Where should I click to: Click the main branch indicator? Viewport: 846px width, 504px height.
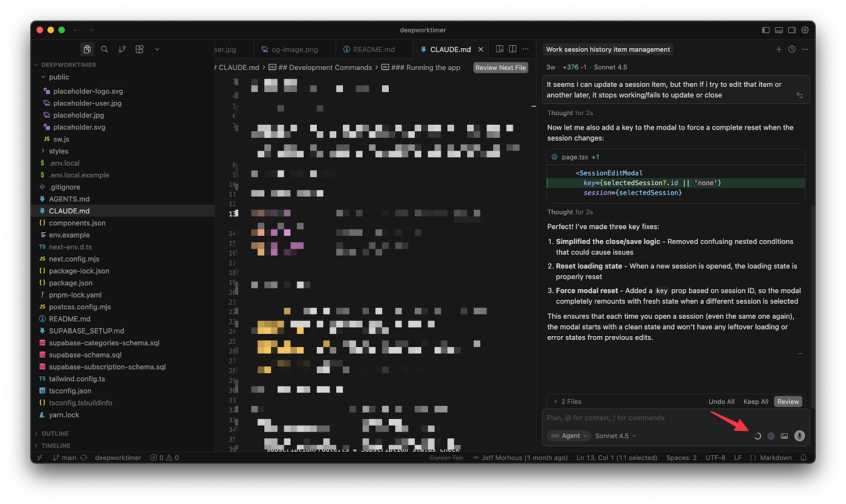[x=65, y=458]
